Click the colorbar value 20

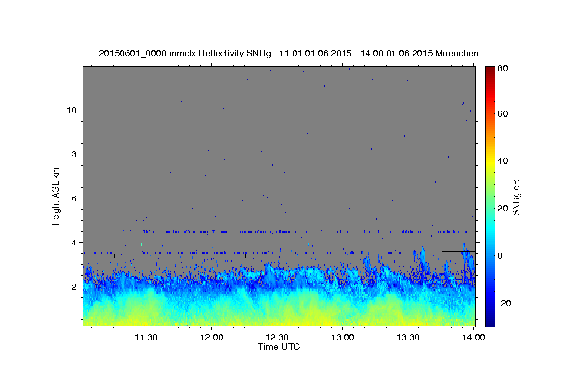503,208
